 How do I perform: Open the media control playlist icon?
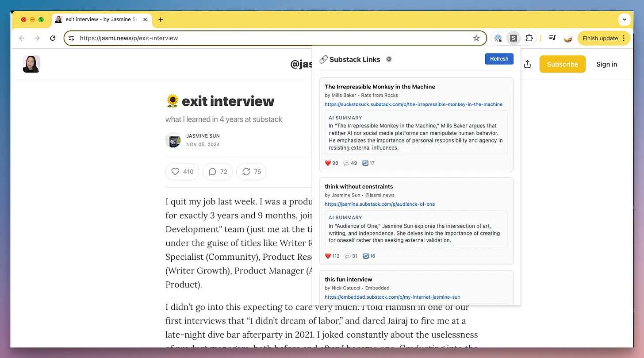click(552, 38)
